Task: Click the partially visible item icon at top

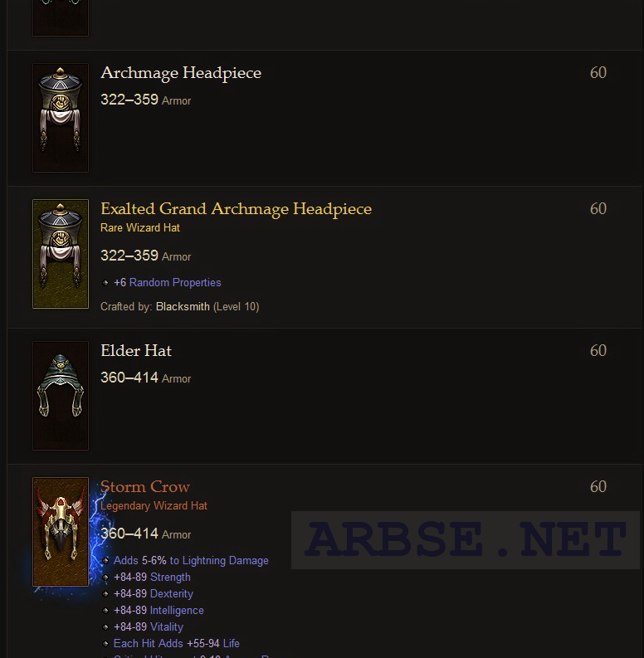Action: 61,17
